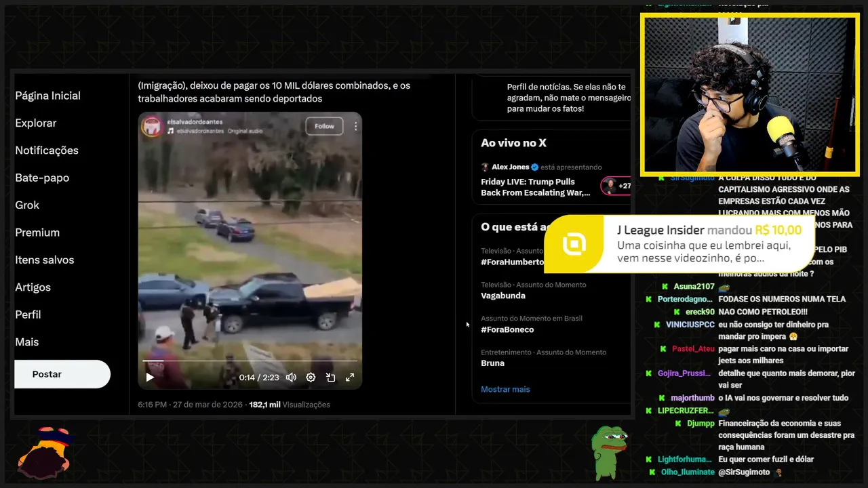
Task: Open Notificações in the sidebar
Action: pos(47,150)
